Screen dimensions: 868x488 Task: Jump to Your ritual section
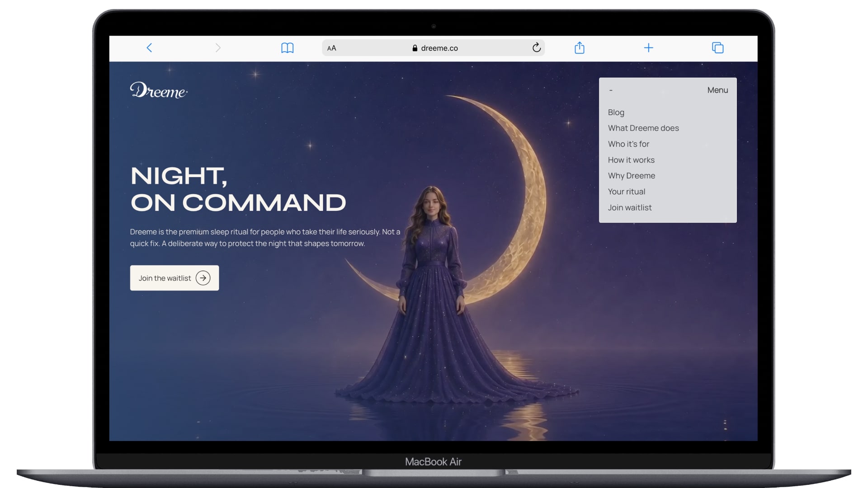[x=627, y=192]
